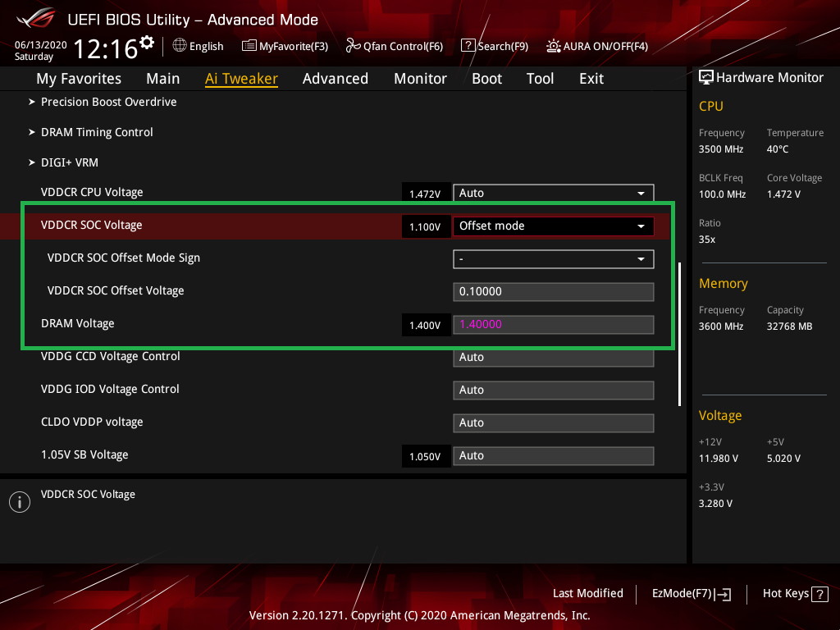This screenshot has width=840, height=630.
Task: Click the Search(F9) question mark icon
Action: (468, 46)
